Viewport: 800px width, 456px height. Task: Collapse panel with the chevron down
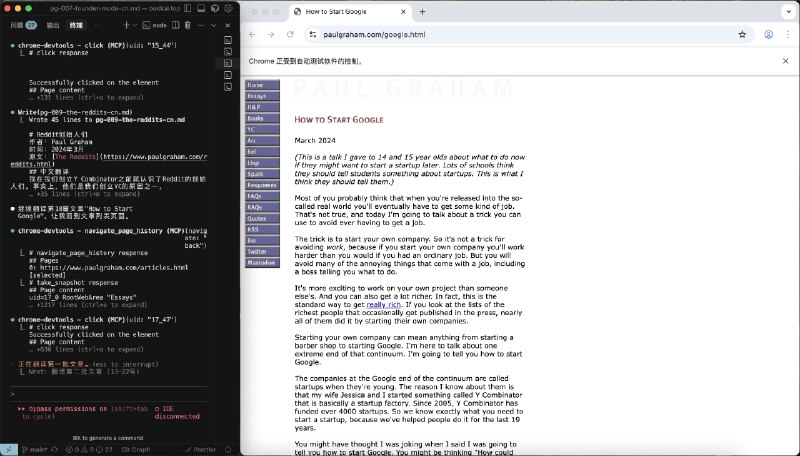tap(214, 25)
